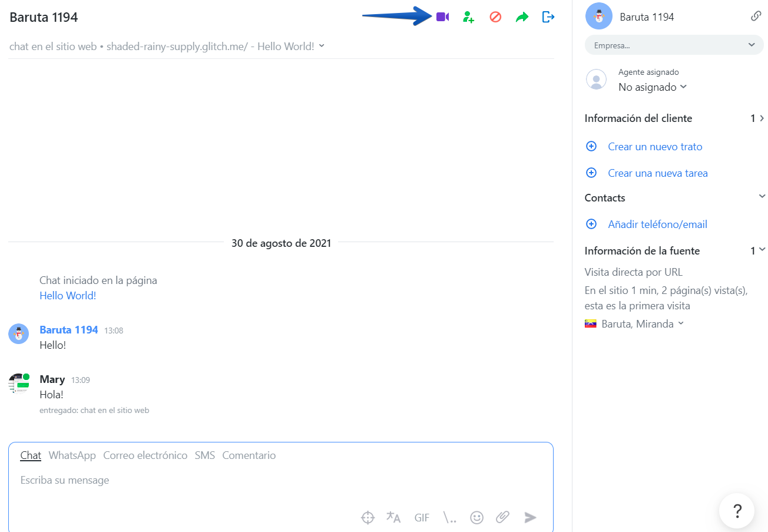Click Baruta 1194 sender name in chat
Image resolution: width=768 pixels, height=532 pixels.
click(x=69, y=330)
